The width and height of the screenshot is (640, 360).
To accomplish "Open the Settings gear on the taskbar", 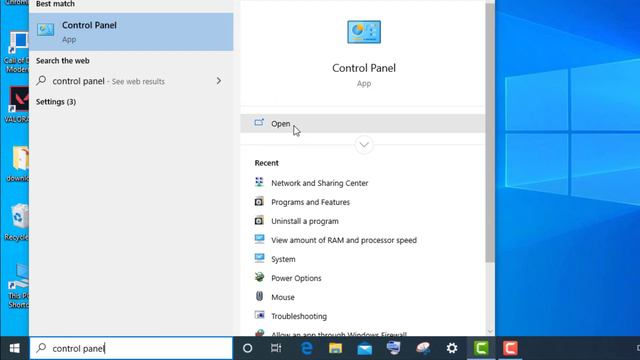I will coord(452,348).
